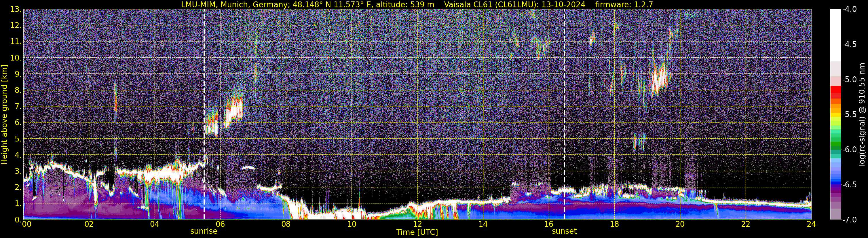Click the "13." height-axis tick label

(x=16, y=10)
